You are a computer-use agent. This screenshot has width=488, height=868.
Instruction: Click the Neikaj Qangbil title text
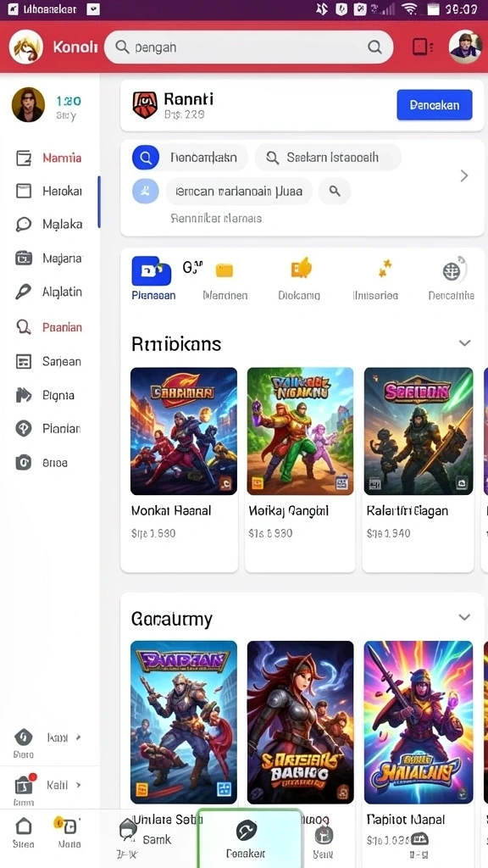[x=288, y=511]
